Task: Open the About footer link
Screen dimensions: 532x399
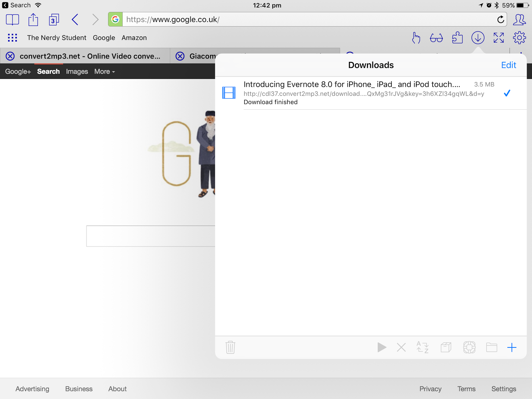Action: 117,389
